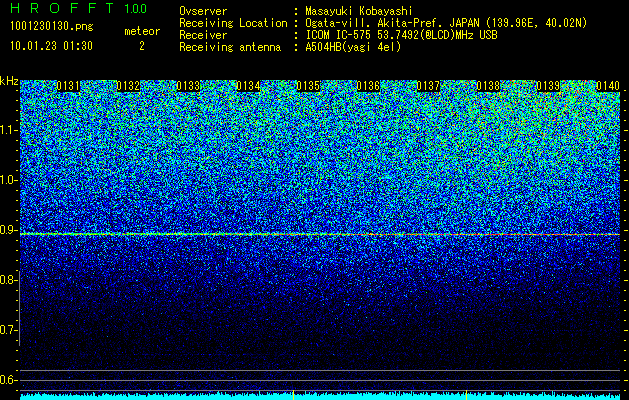The height and width of the screenshot is (400, 629).
Task: Click the cyan signal level strip at the bottom
Action: pos(320,396)
